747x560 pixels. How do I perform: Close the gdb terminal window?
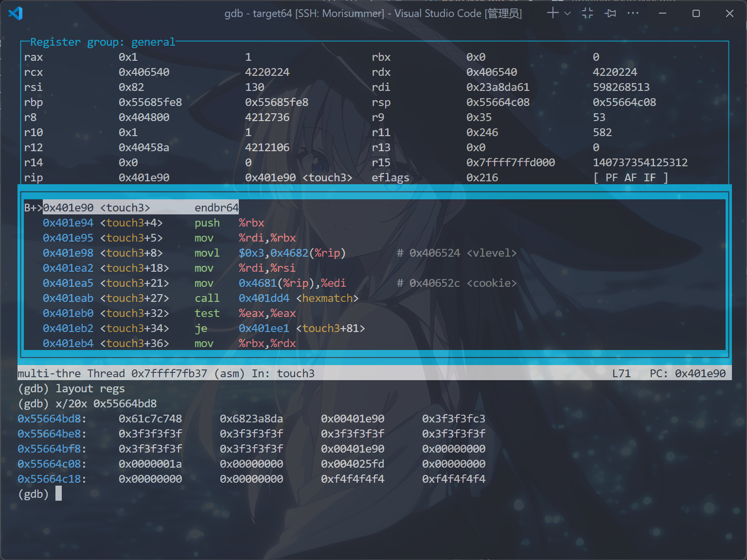[x=729, y=13]
